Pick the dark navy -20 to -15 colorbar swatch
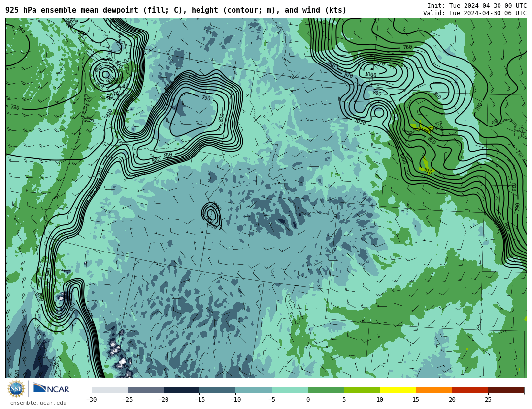 [x=181, y=390]
